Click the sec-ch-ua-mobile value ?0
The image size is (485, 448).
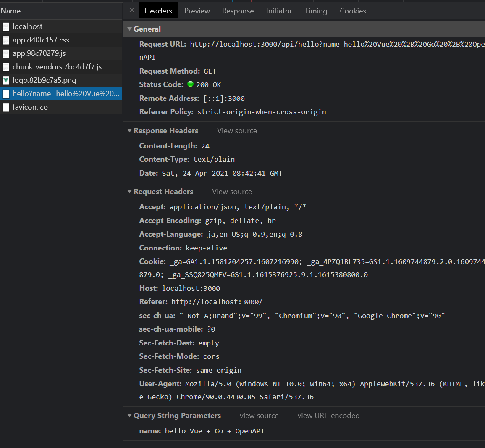[x=211, y=329]
